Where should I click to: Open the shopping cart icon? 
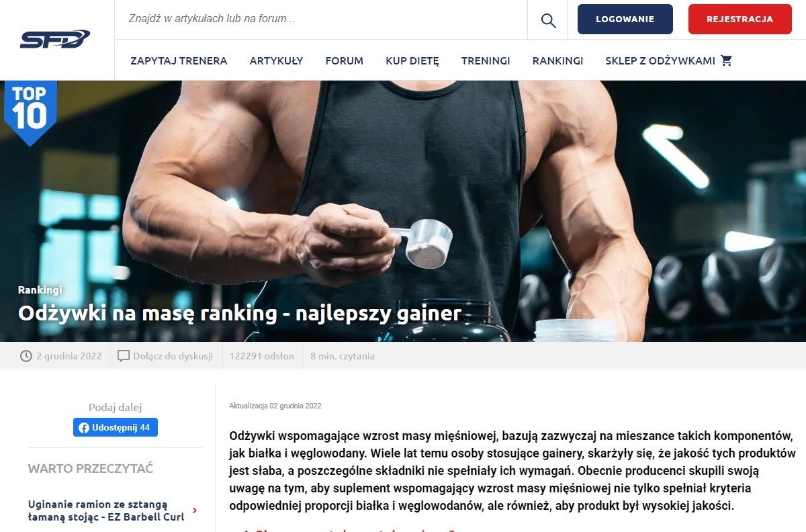726,60
